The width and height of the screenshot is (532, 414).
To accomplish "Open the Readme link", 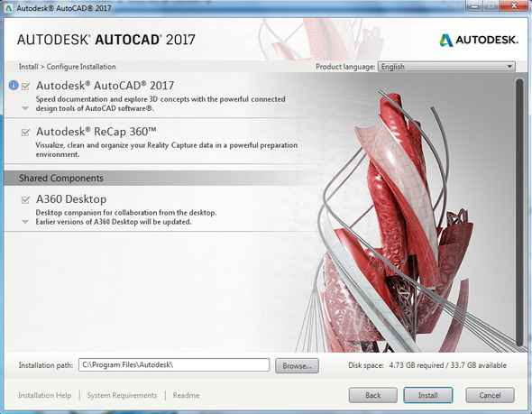I will coord(187,395).
